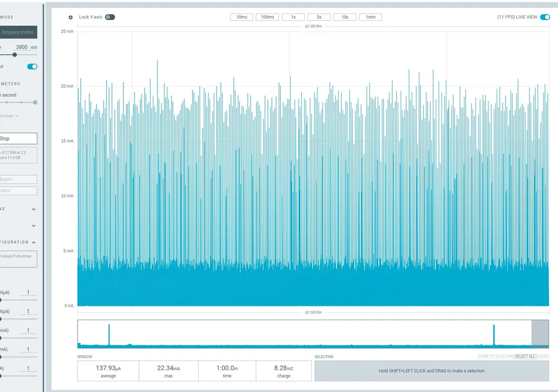Image resolution: width=558 pixels, height=392 pixels.
Task: Click the supply voltage slider handle
Action: tap(15, 55)
